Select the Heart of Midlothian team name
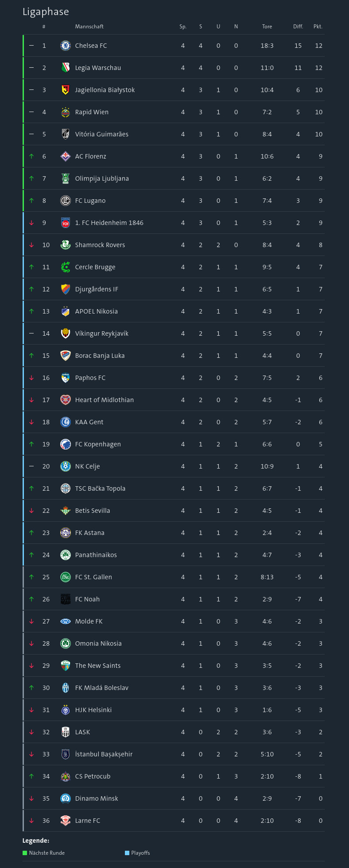 105,400
